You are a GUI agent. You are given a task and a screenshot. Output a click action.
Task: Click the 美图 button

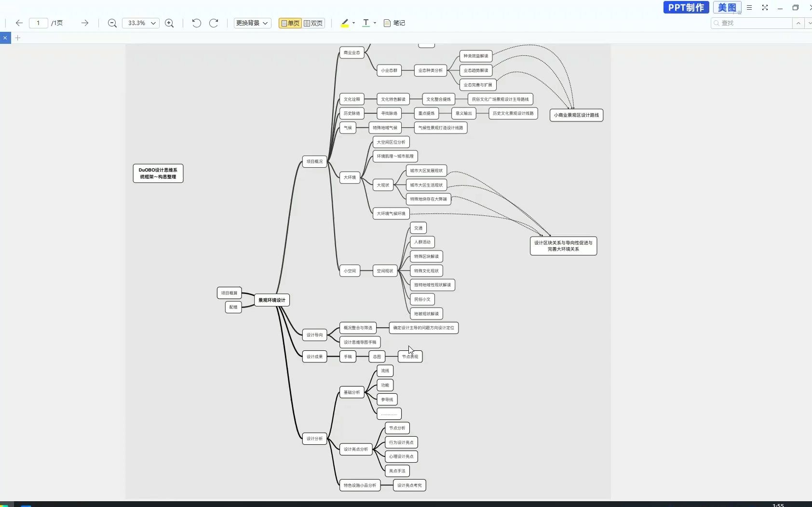coord(727,7)
